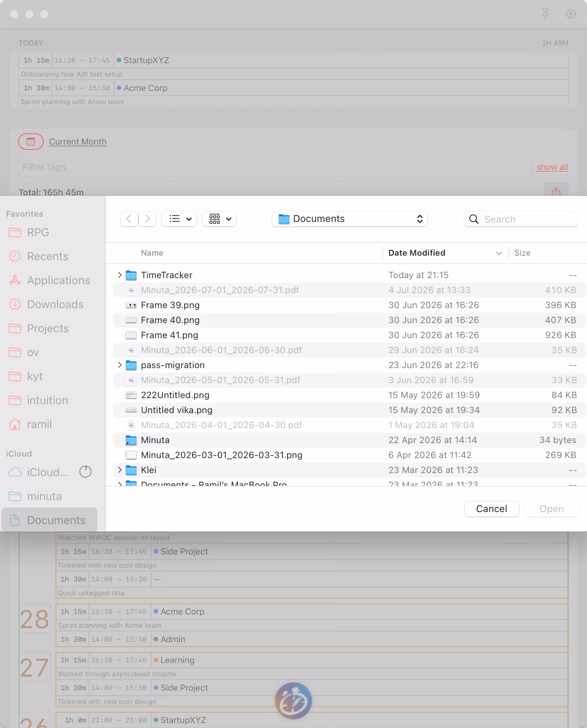Expand the pass-migration folder
The width and height of the screenshot is (587, 728).
[120, 365]
